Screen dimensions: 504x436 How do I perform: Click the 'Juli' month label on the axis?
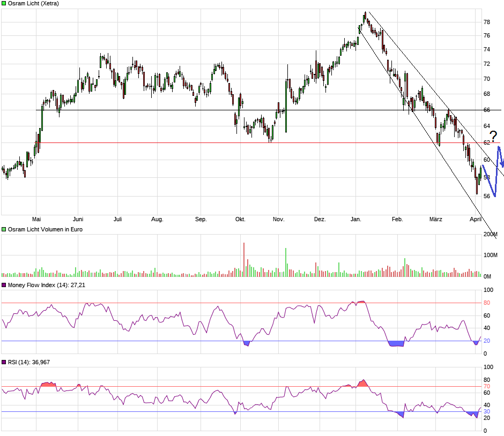117,219
